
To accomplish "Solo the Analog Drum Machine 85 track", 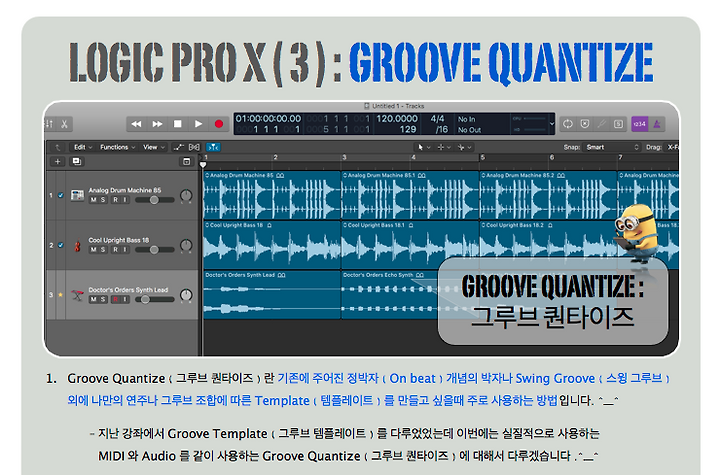I will [103, 200].
